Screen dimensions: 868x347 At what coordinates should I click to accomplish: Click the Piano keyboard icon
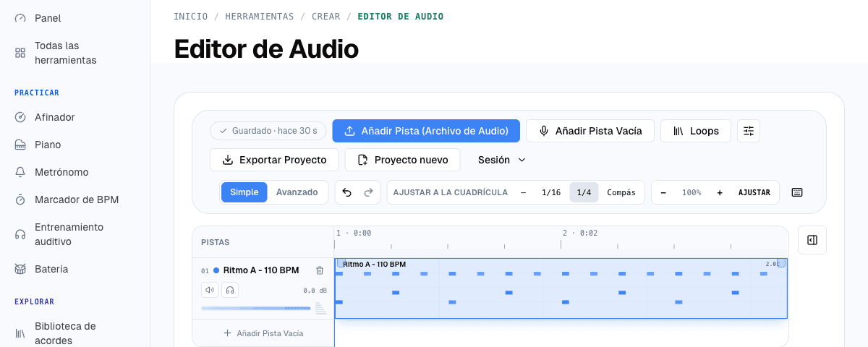pyautogui.click(x=20, y=145)
